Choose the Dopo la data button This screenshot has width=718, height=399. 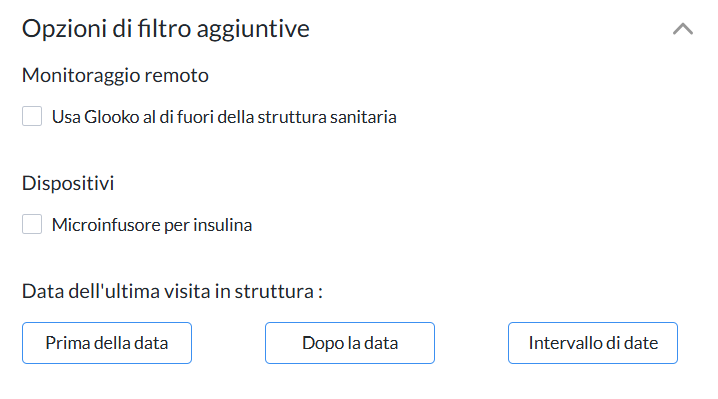coord(350,343)
